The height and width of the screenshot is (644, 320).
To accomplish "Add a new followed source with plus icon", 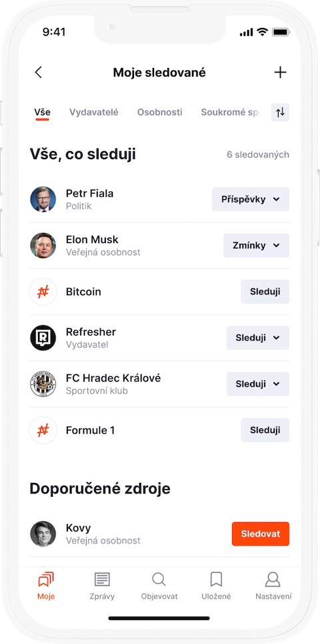I will click(x=280, y=73).
